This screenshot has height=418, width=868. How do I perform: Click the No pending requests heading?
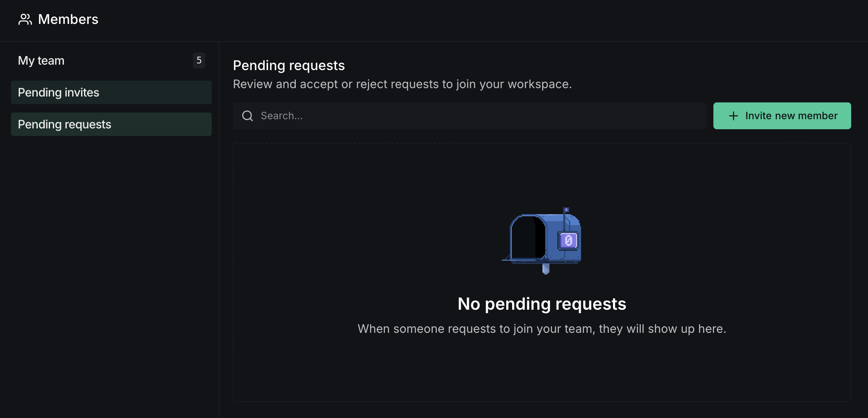pyautogui.click(x=542, y=304)
